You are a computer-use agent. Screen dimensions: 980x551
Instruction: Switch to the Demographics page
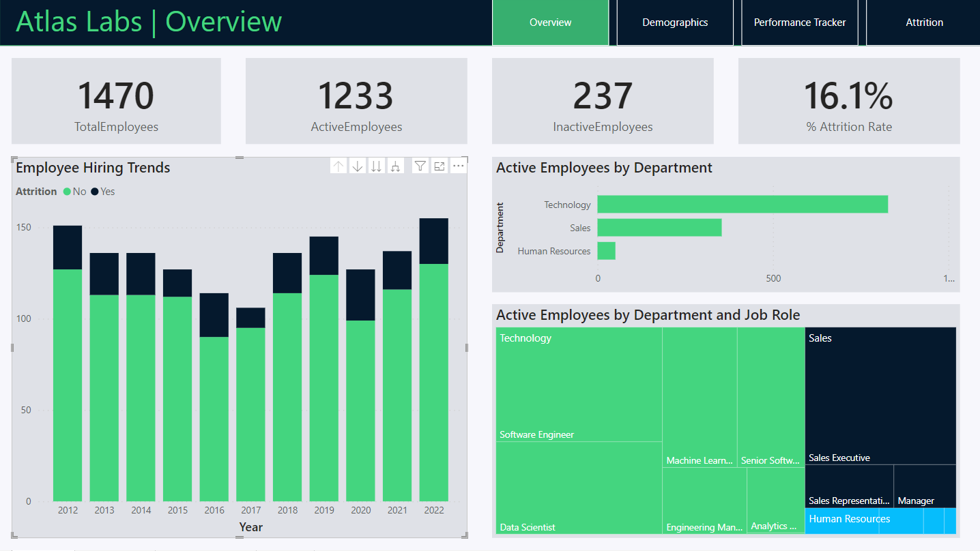[x=675, y=23]
